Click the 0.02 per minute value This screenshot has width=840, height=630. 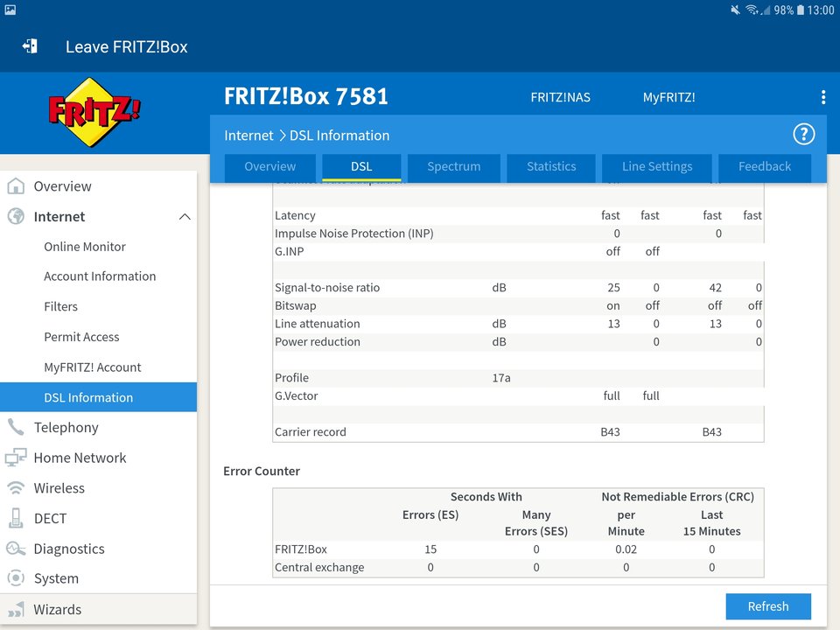click(x=626, y=549)
